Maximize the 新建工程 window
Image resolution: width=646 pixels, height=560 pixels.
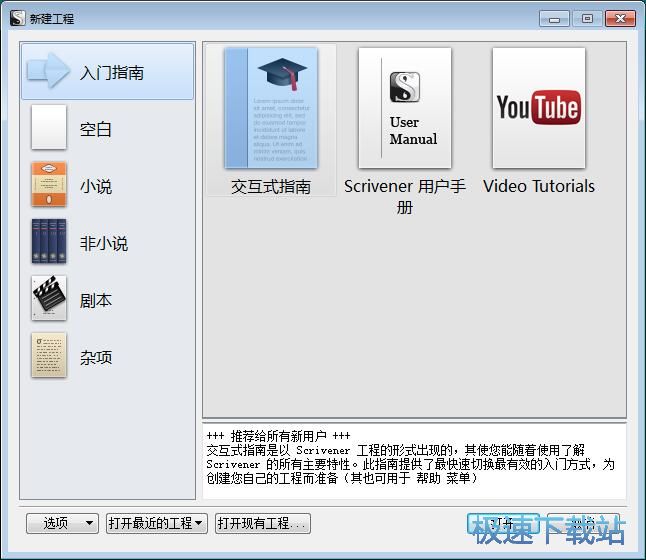(x=587, y=18)
